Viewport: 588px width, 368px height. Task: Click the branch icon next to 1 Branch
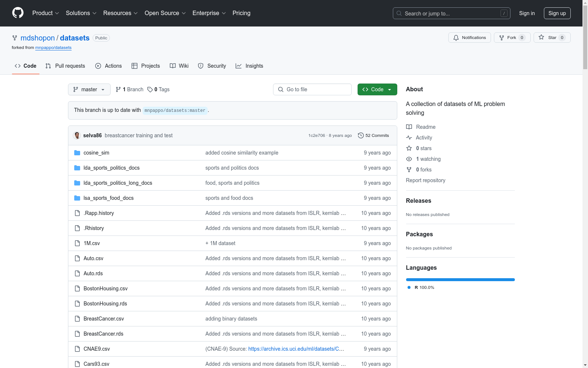pos(118,89)
